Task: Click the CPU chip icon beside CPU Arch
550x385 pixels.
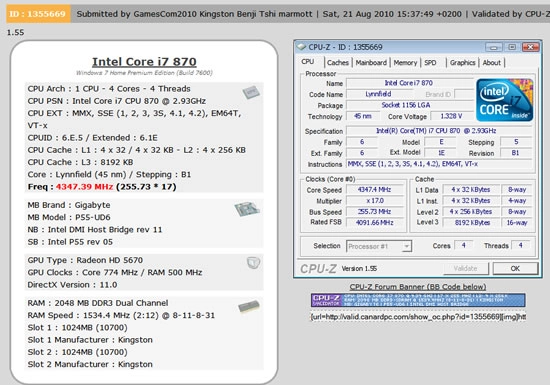Action: [251, 92]
